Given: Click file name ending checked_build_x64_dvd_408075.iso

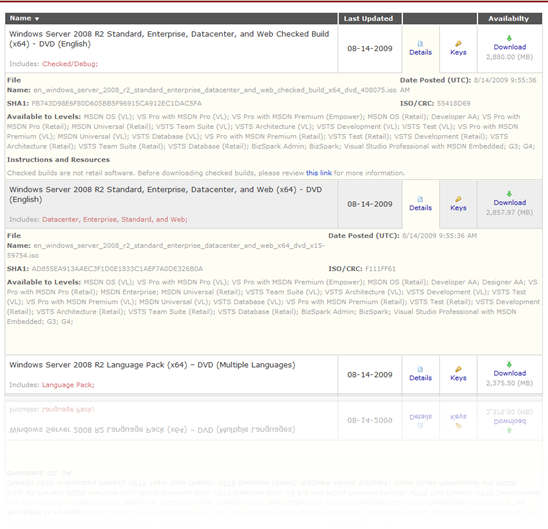Looking at the screenshot, I should click(x=215, y=90).
